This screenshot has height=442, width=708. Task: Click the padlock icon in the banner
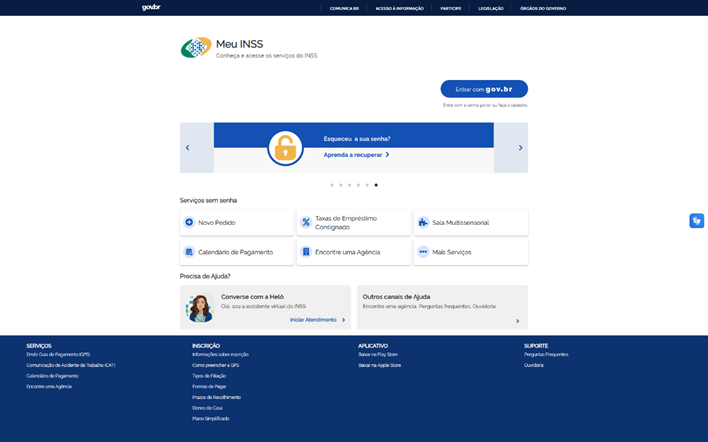pyautogui.click(x=285, y=148)
